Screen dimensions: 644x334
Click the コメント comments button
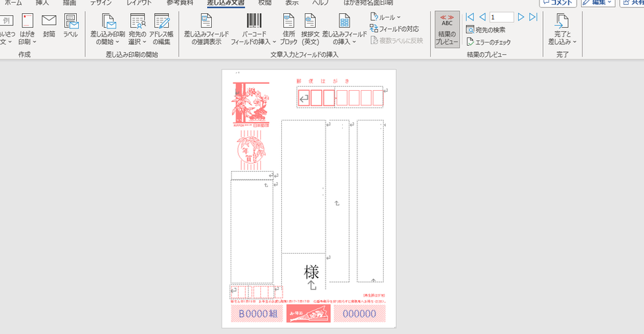point(557,3)
